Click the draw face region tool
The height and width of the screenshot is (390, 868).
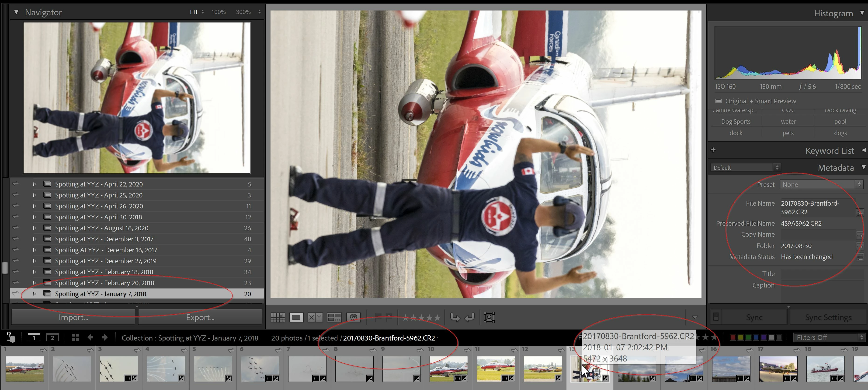(x=489, y=317)
